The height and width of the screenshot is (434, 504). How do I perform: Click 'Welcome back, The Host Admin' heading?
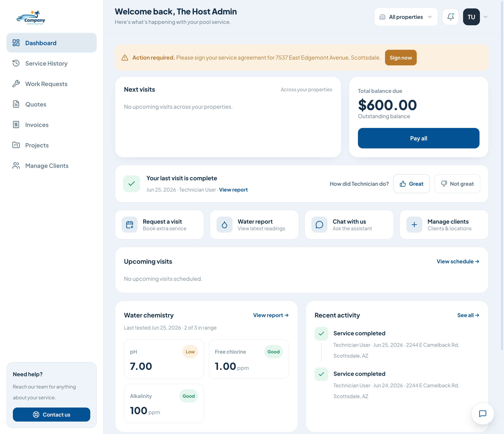click(176, 11)
